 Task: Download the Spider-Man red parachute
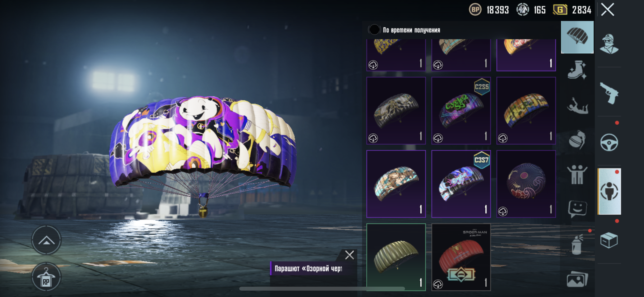[438, 284]
